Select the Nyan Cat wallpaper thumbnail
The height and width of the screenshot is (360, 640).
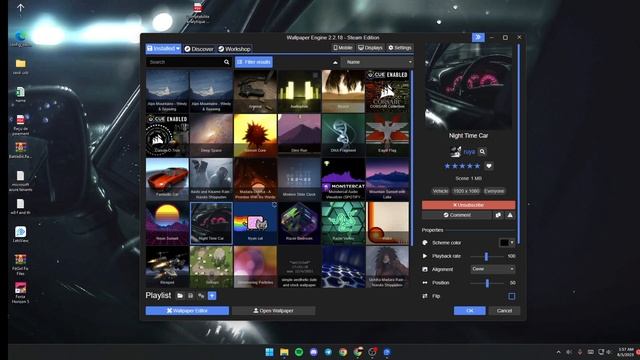pos(255,223)
